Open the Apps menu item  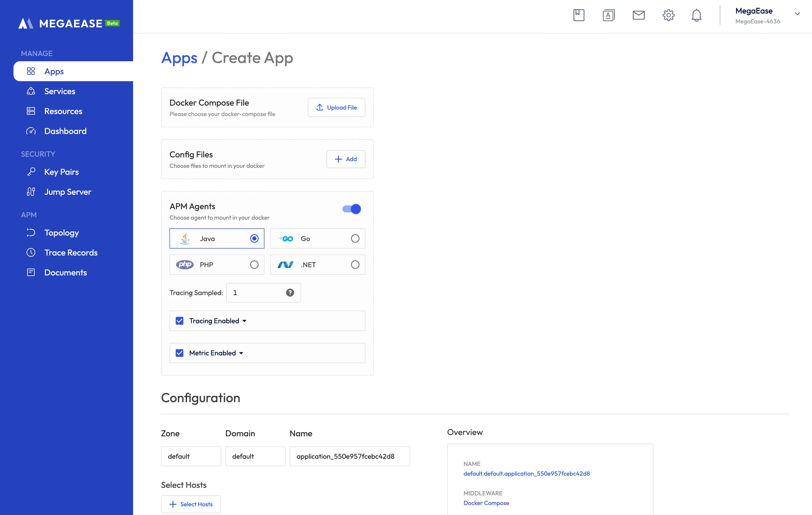(73, 71)
